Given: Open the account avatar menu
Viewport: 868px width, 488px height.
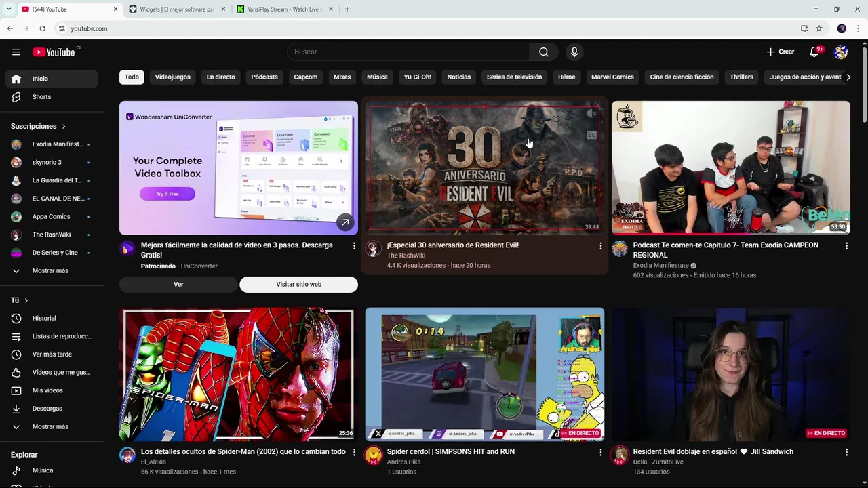Looking at the screenshot, I should [841, 52].
